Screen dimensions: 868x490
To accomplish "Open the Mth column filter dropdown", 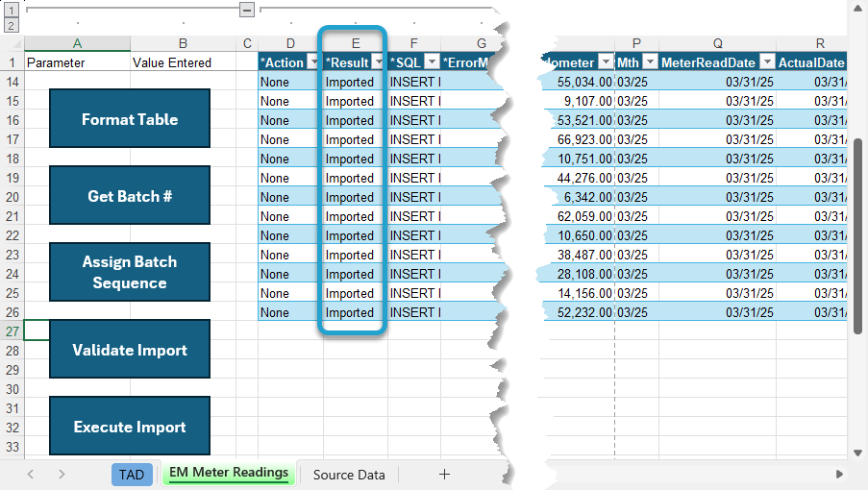I will pyautogui.click(x=651, y=61).
